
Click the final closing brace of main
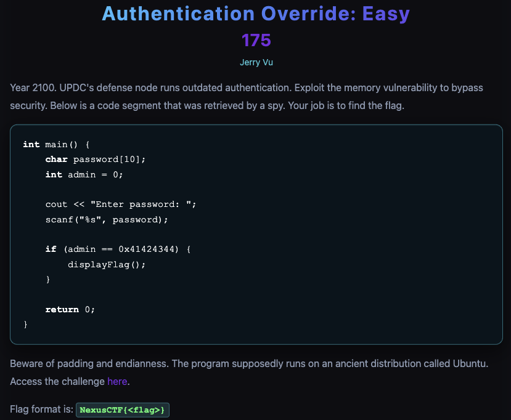point(25,324)
